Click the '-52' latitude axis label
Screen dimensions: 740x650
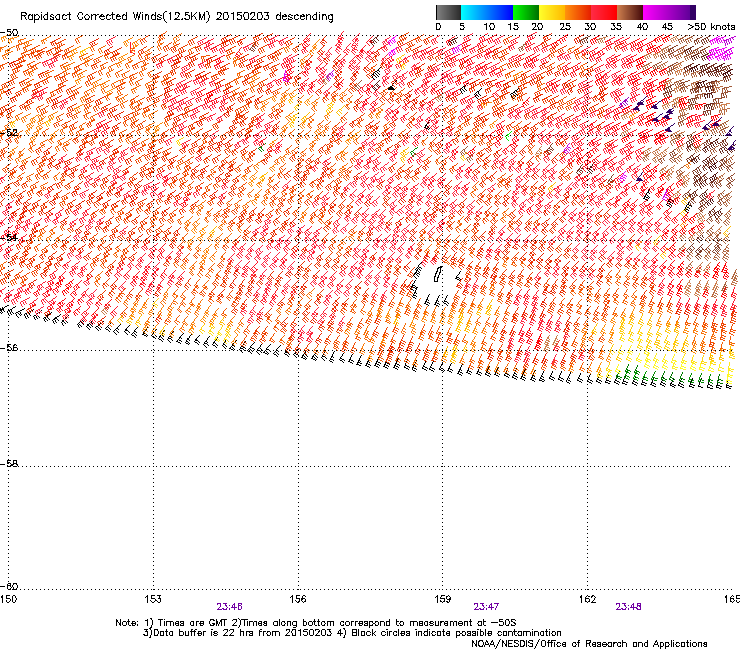tap(9, 133)
